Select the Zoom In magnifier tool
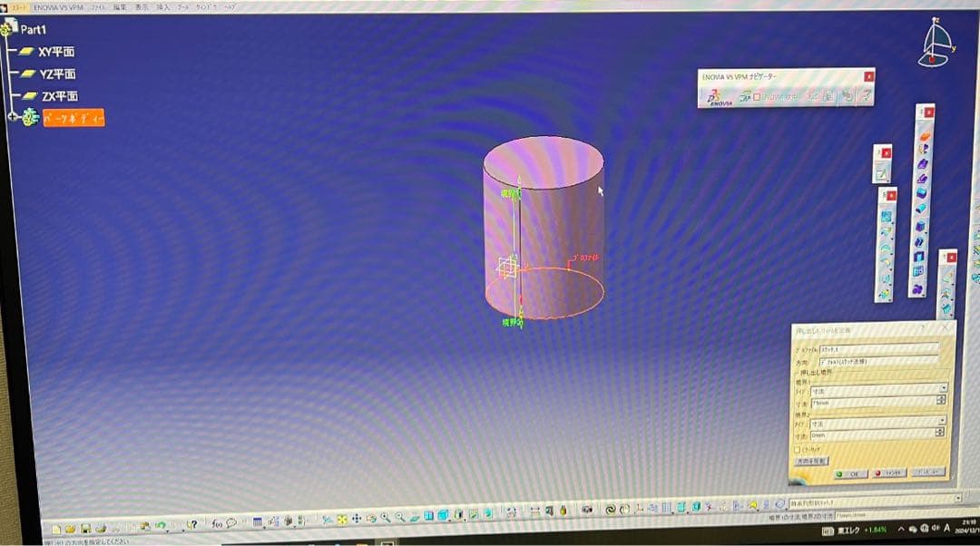Screen dimensions: 980x546 pyautogui.click(x=385, y=519)
